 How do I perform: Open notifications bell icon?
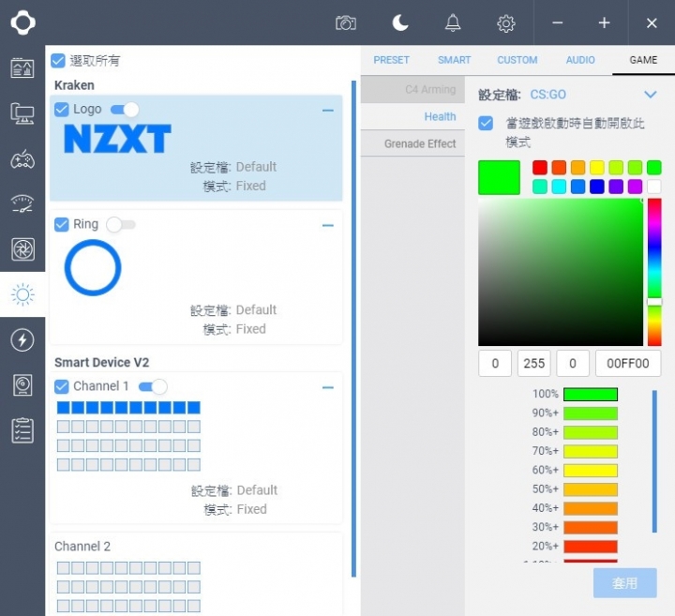[x=453, y=23]
